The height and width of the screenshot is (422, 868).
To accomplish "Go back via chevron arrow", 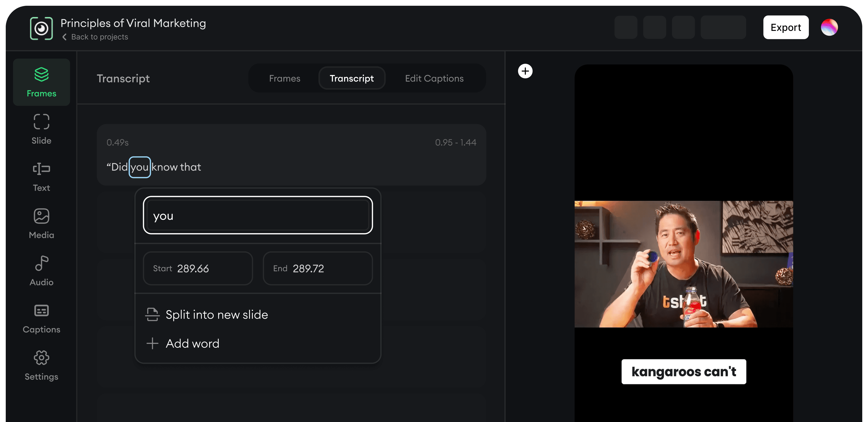I will pyautogui.click(x=64, y=37).
